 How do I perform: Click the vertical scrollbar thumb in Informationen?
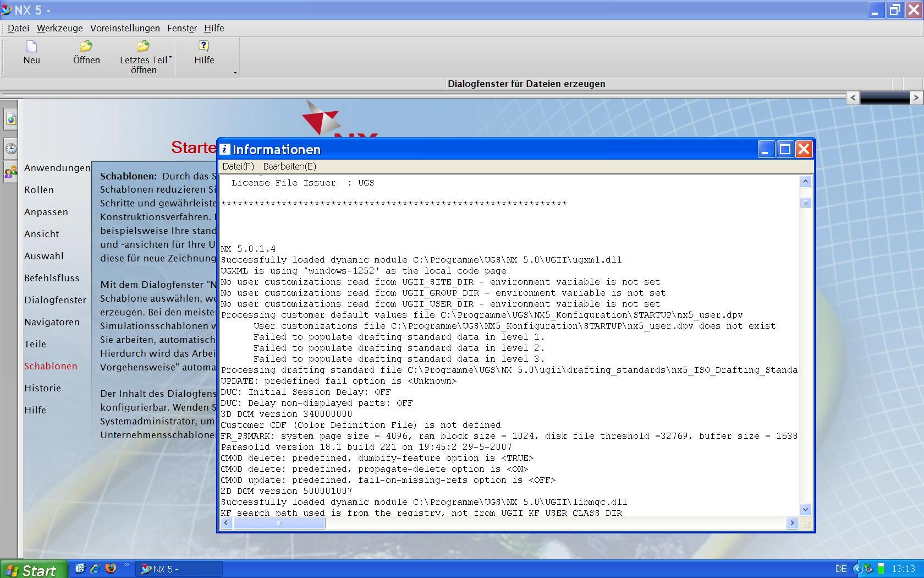click(805, 203)
